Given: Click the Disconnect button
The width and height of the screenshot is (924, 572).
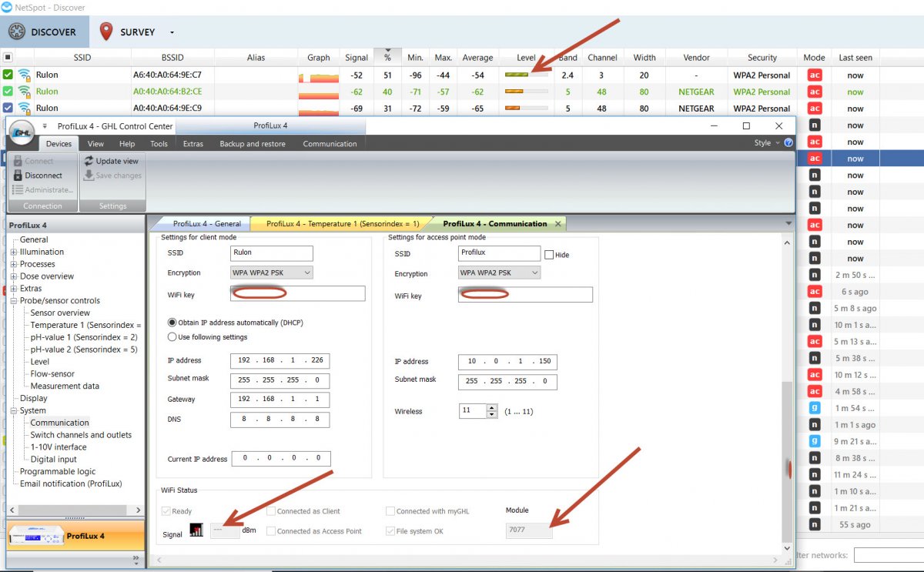Looking at the screenshot, I should (42, 176).
